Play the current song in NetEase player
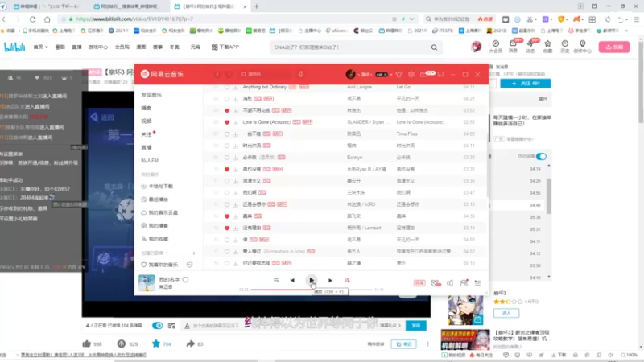644x362 pixels. click(x=312, y=280)
